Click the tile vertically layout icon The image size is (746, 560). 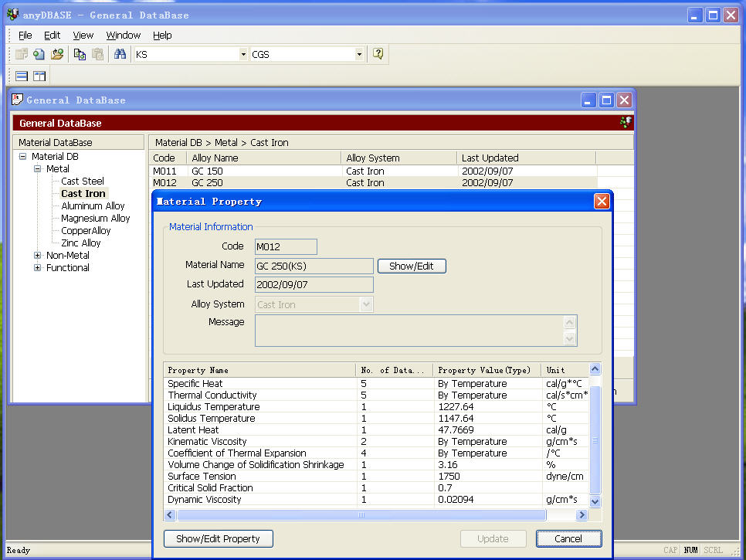coord(39,76)
